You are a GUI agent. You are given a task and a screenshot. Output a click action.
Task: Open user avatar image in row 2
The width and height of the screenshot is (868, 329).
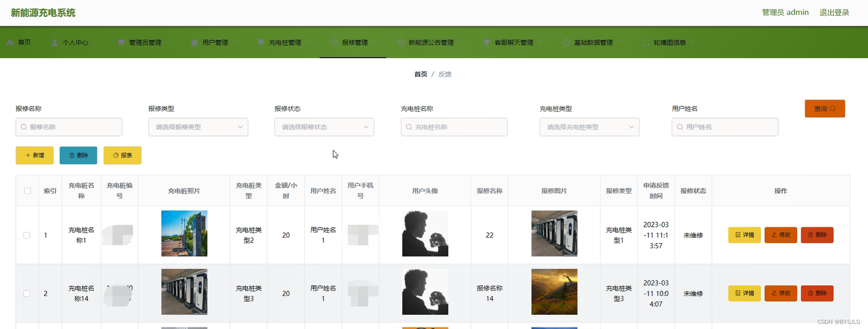pos(425,292)
